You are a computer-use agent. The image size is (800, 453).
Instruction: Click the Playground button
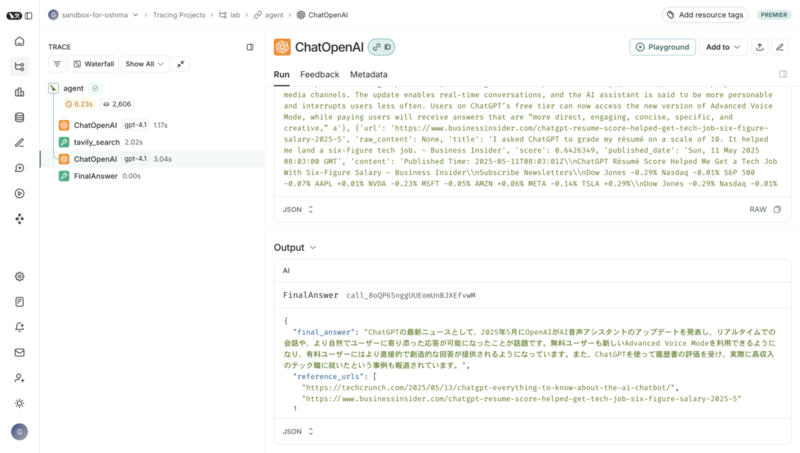662,47
